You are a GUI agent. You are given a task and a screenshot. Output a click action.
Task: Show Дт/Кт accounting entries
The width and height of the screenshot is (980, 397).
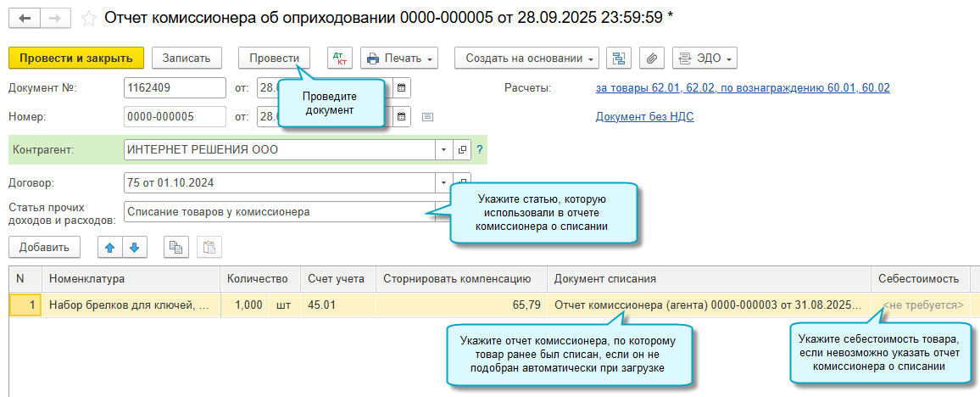(x=340, y=58)
